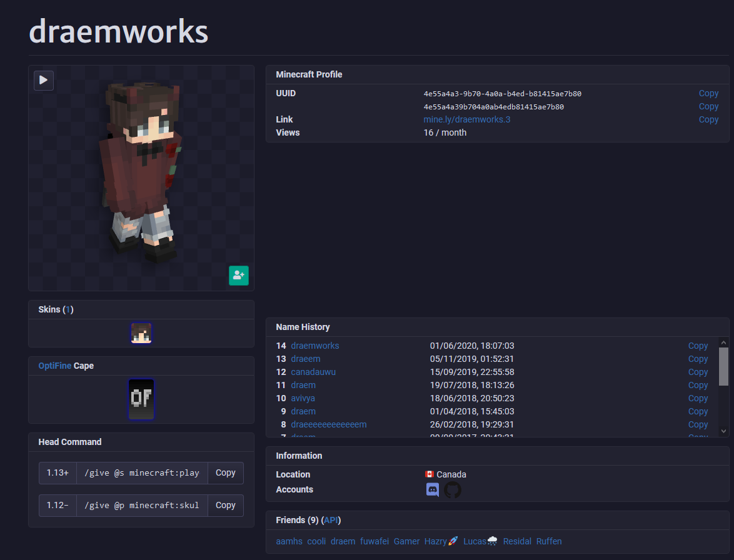
Task: Open friend draem profile
Action: click(343, 541)
